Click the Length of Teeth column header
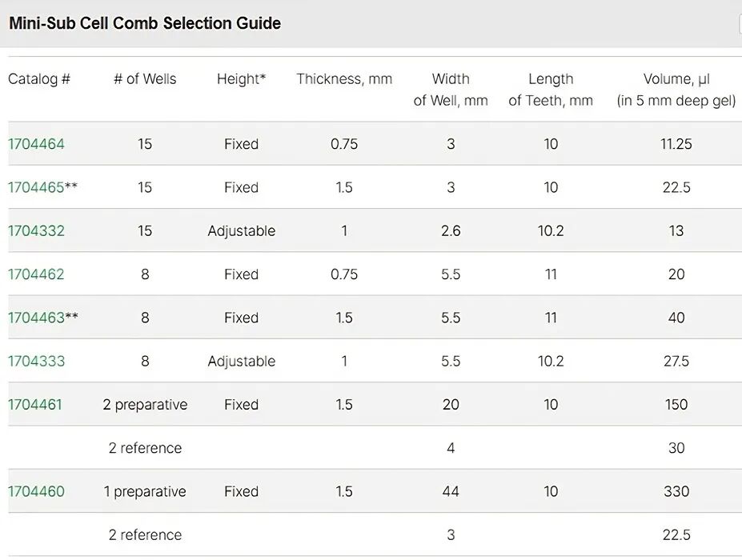742x560 pixels. click(551, 90)
